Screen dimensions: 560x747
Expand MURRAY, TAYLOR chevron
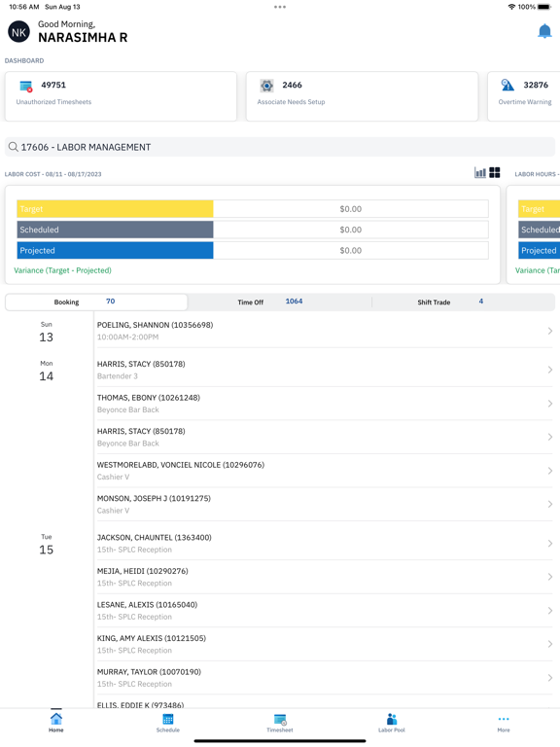click(x=550, y=677)
